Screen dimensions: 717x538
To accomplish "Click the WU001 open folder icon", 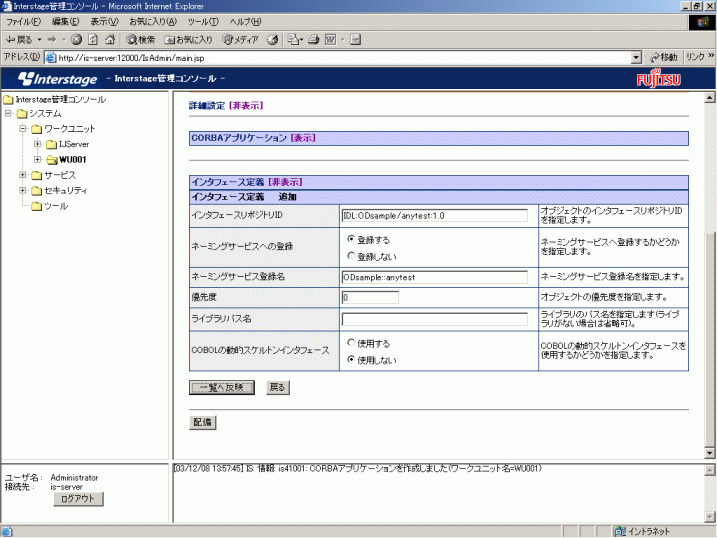I will [52, 160].
